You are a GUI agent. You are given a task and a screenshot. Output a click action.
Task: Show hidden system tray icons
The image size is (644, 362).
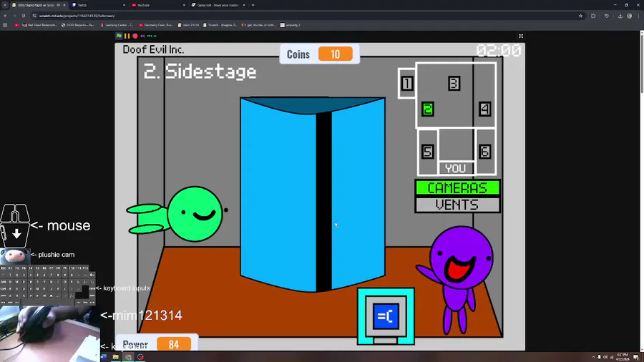pos(593,357)
